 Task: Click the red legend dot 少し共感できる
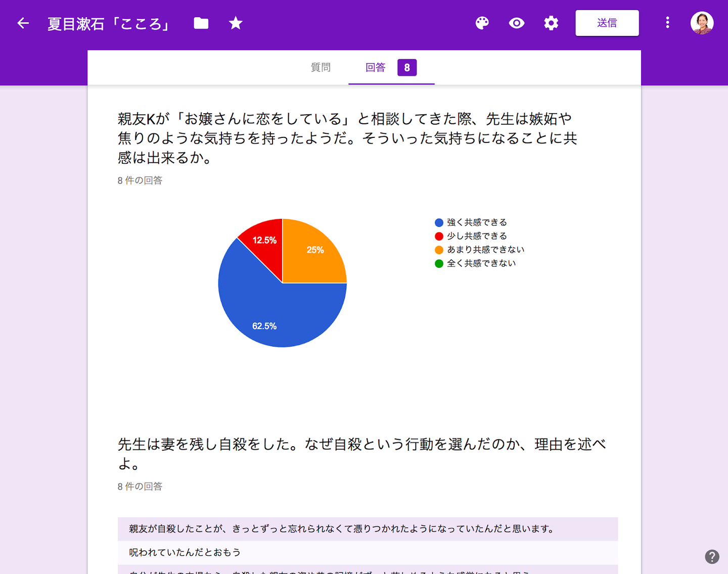pos(439,236)
